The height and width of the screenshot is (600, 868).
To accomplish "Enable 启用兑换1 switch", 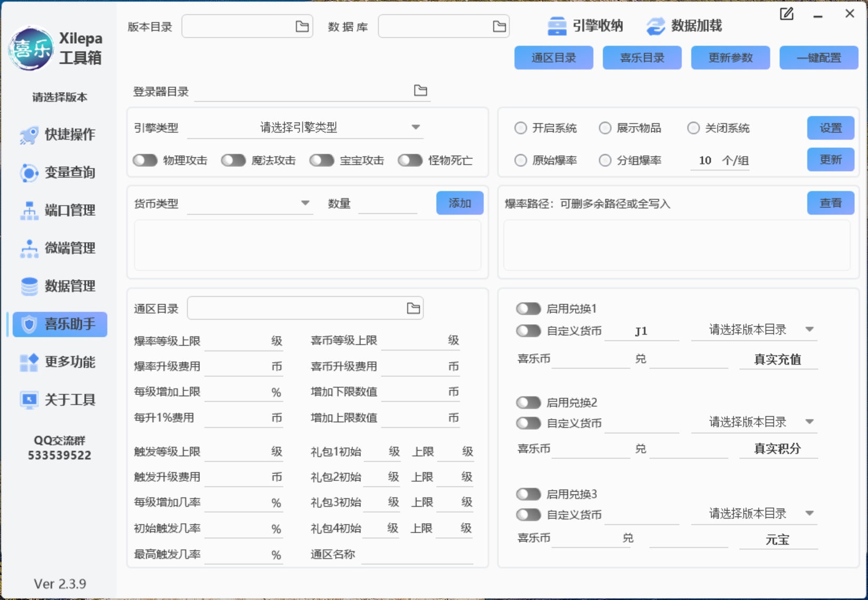I will (x=529, y=308).
